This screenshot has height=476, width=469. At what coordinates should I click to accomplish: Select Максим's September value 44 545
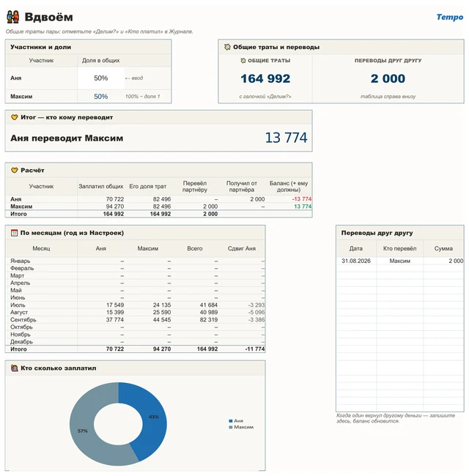(x=162, y=320)
